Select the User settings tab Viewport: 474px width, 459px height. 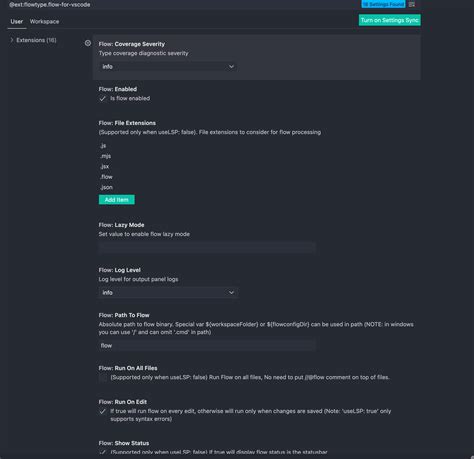click(x=17, y=21)
